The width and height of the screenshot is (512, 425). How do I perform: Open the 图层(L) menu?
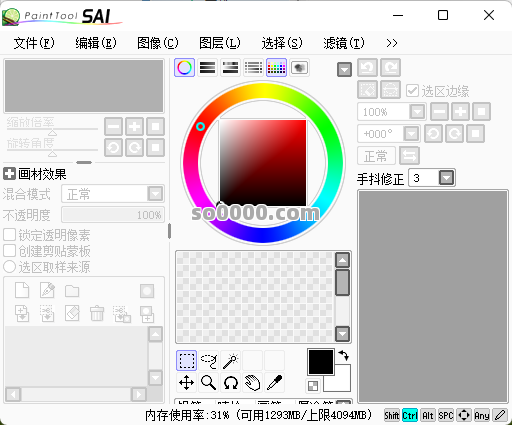pyautogui.click(x=220, y=43)
